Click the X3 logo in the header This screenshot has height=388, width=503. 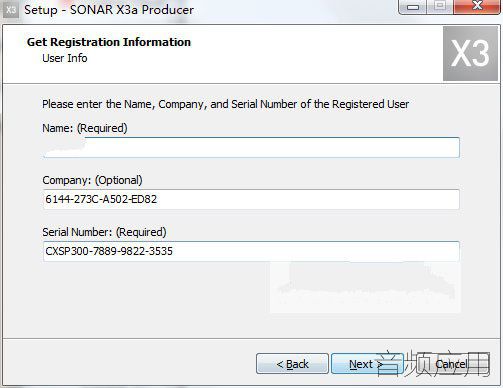[x=470, y=54]
